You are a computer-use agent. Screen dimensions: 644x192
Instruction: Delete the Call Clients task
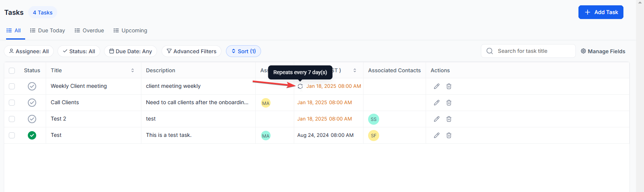[x=449, y=103]
